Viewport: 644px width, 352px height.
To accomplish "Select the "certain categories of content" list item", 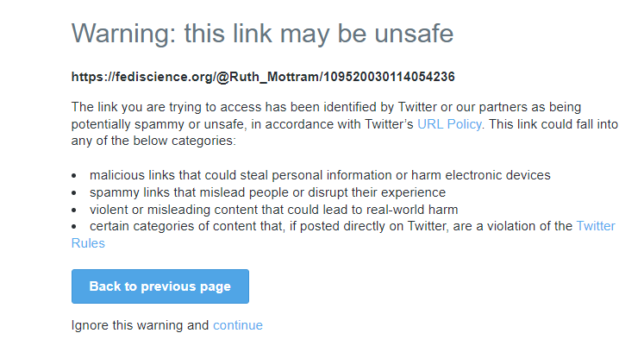I will tap(330, 226).
